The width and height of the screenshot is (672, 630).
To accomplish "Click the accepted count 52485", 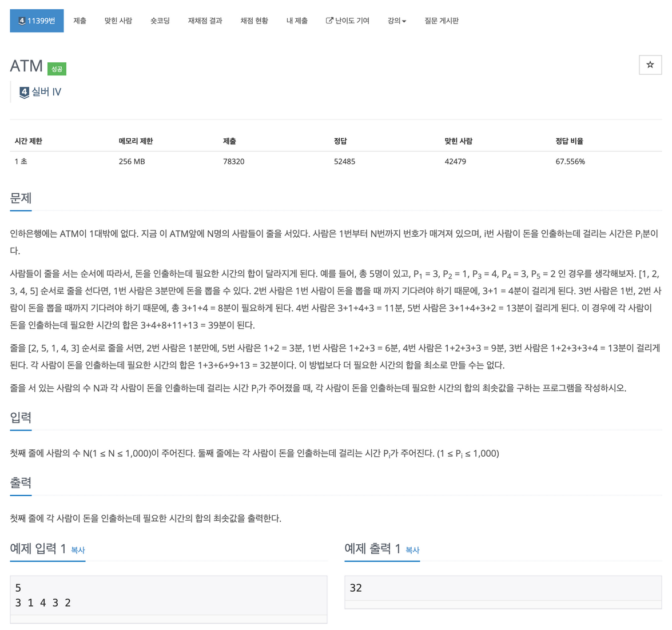I will pos(344,161).
